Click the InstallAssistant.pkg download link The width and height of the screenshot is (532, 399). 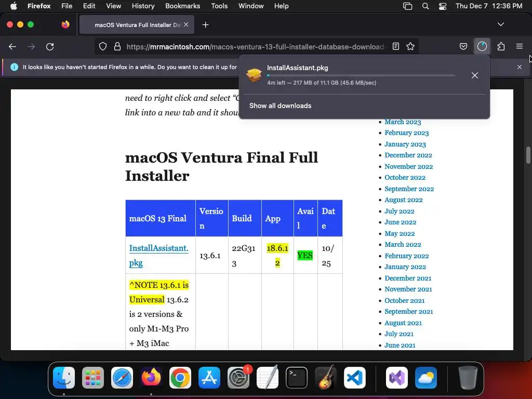(x=158, y=256)
